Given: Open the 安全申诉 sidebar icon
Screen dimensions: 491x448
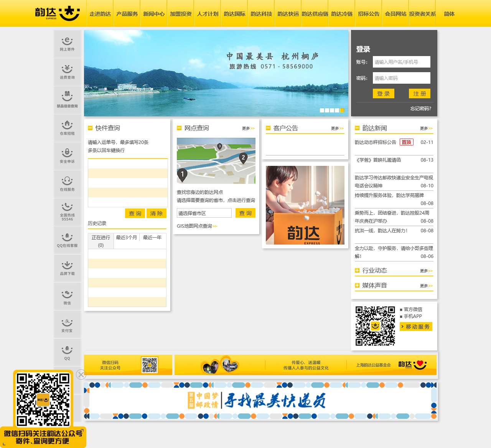Looking at the screenshot, I should (67, 156).
